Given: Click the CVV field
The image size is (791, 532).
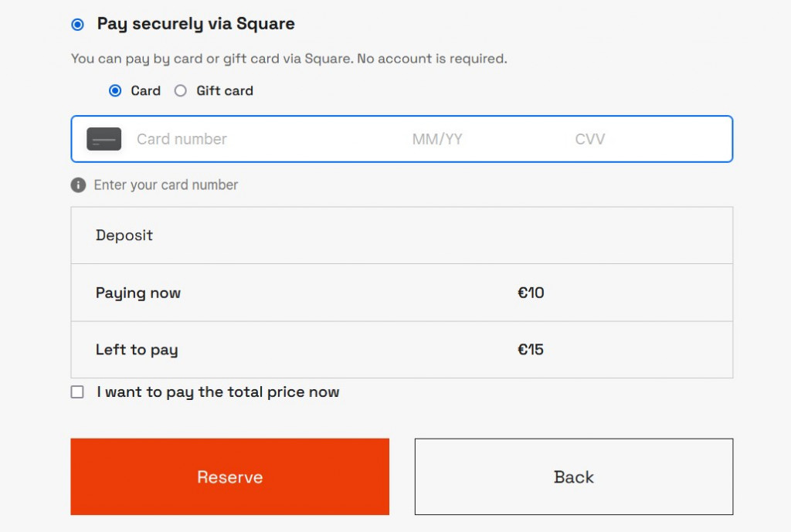Looking at the screenshot, I should click(590, 139).
